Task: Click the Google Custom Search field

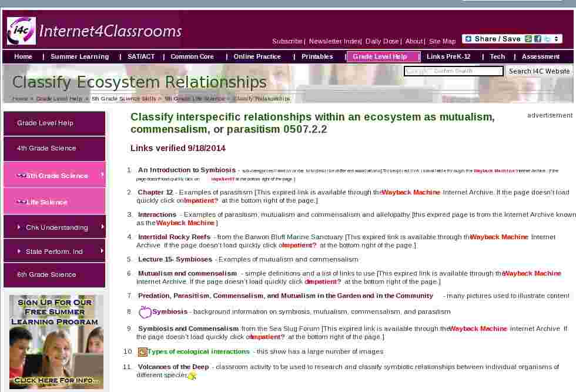Action: [x=453, y=71]
